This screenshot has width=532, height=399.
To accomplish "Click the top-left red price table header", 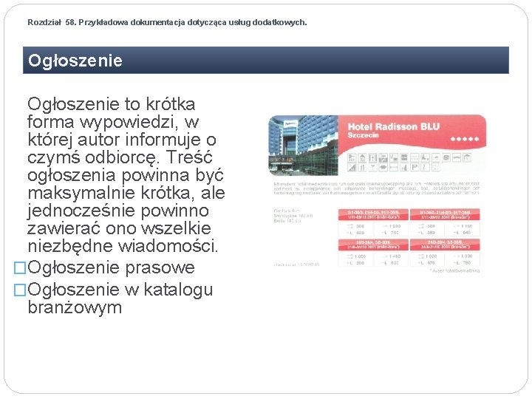I will click(x=373, y=214).
